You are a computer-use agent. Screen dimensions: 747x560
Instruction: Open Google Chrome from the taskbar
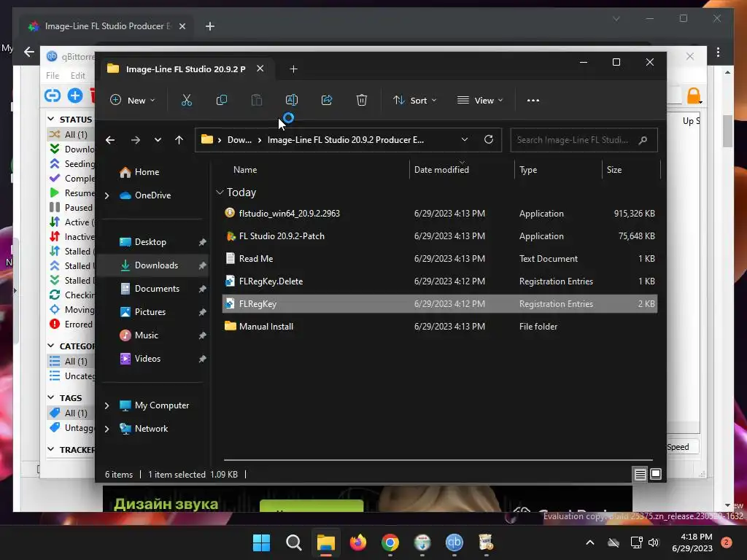(390, 542)
